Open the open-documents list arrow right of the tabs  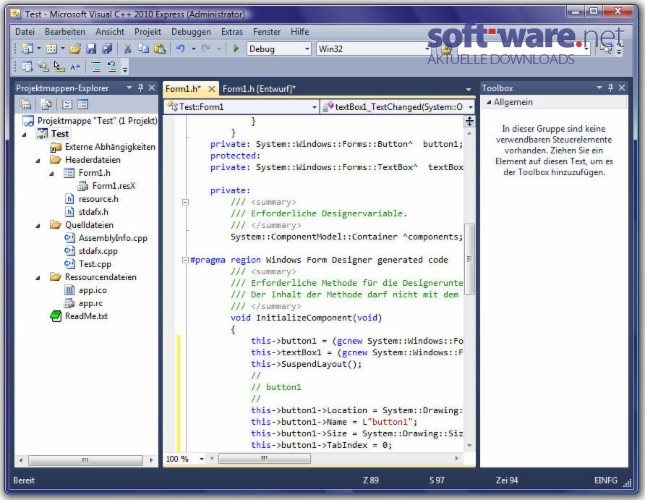click(x=468, y=89)
